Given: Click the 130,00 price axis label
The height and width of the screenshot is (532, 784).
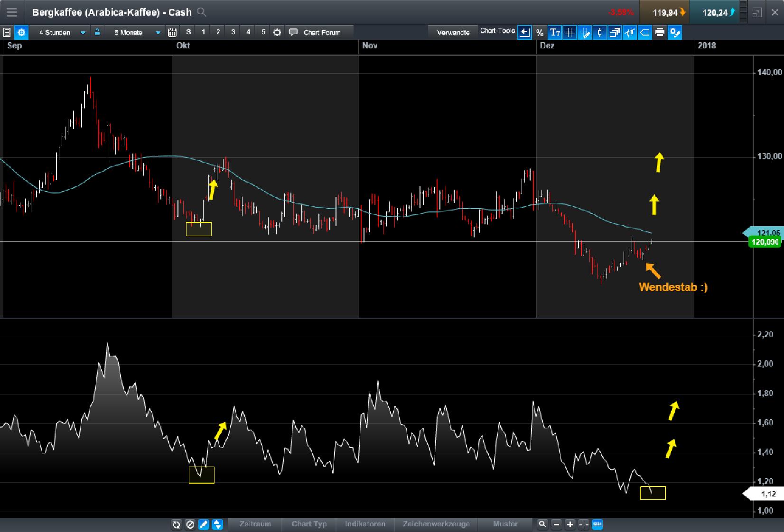Looking at the screenshot, I should 770,156.
